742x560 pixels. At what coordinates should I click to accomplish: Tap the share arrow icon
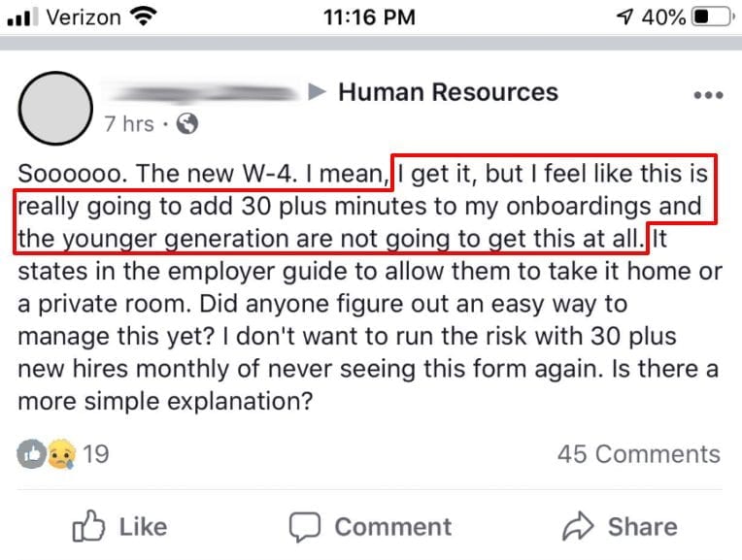[578, 526]
